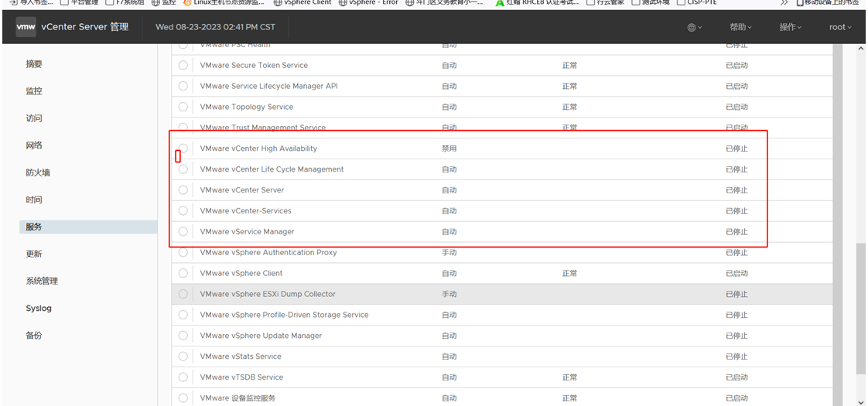The width and height of the screenshot is (868, 406).
Task: Open the vSphere Client browser bookmark
Action: [x=302, y=3]
